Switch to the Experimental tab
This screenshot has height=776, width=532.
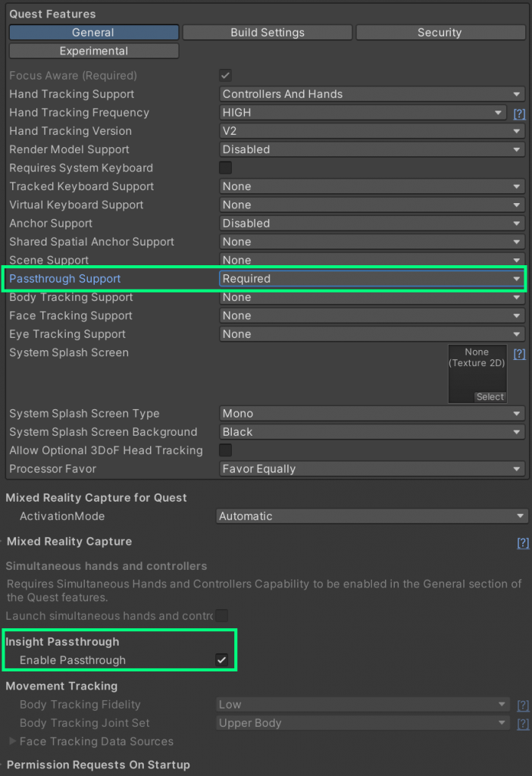93,50
